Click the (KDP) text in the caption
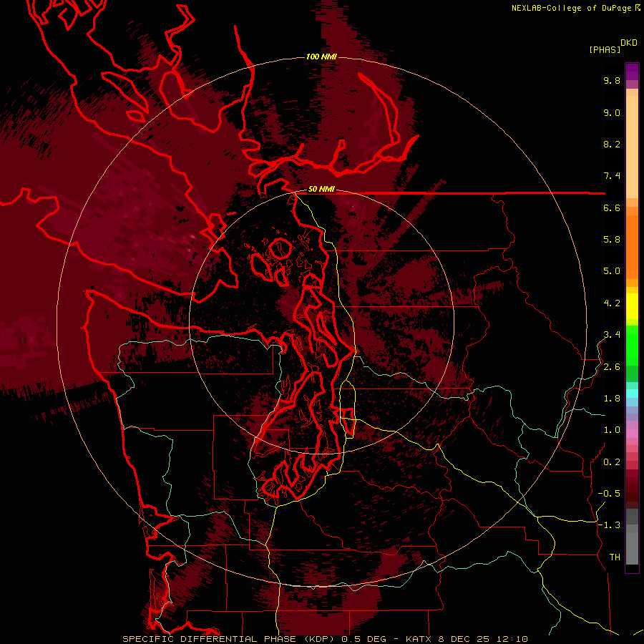 coord(318,639)
